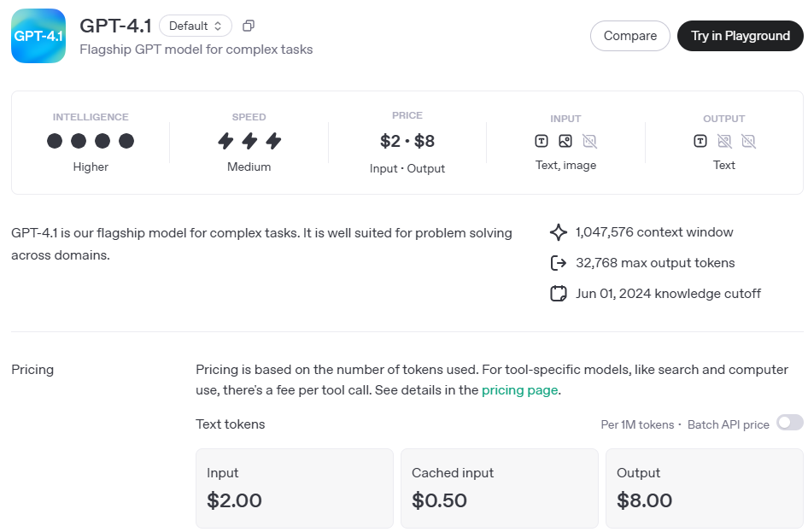Enable the Batch API price toggle

789,423
